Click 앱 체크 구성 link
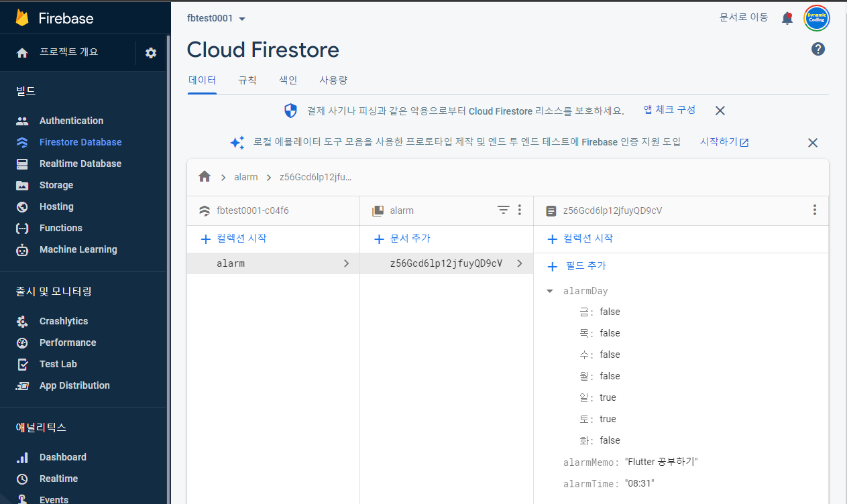The width and height of the screenshot is (847, 504). click(x=669, y=110)
